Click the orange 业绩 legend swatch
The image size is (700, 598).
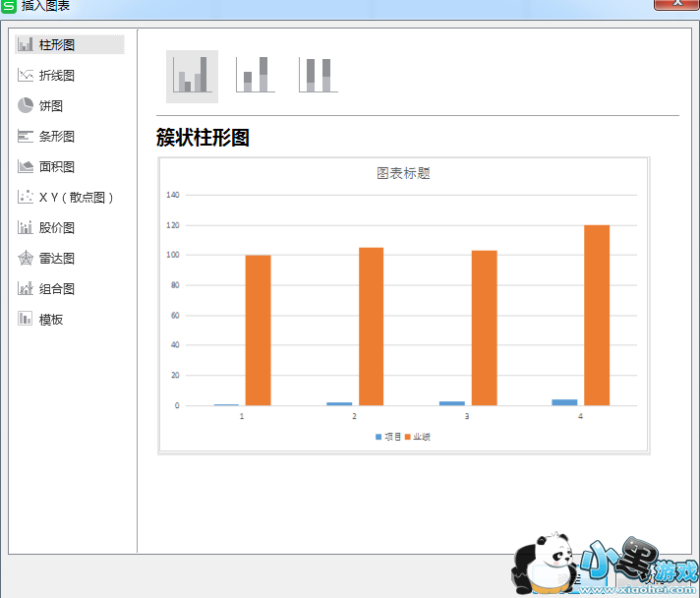(x=408, y=436)
